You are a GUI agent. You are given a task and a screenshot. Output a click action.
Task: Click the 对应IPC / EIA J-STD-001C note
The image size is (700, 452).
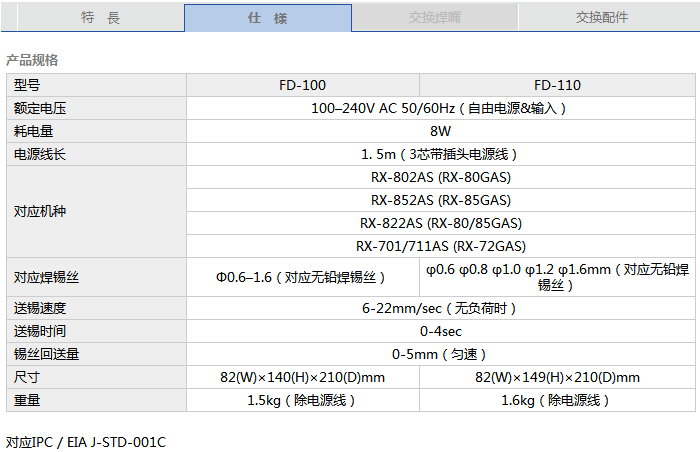point(86,442)
